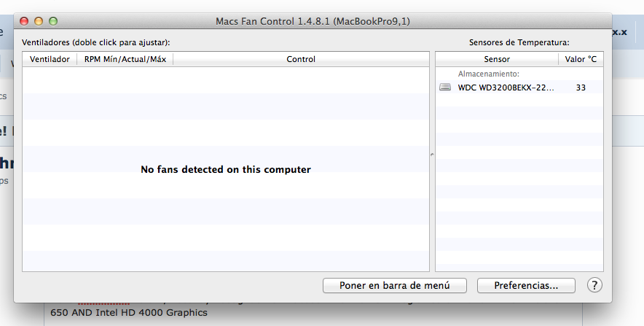
Task: Open Preferencias... dialog
Action: coord(526,285)
